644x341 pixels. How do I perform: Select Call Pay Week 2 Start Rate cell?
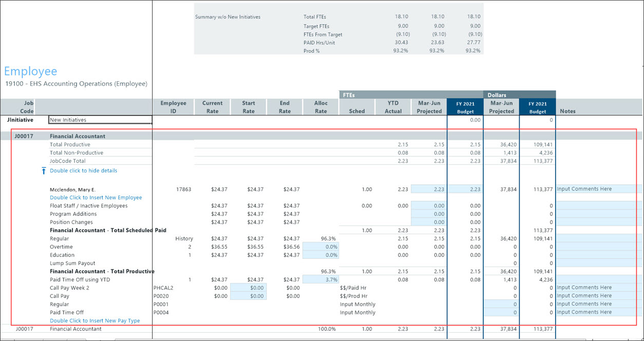(x=249, y=288)
